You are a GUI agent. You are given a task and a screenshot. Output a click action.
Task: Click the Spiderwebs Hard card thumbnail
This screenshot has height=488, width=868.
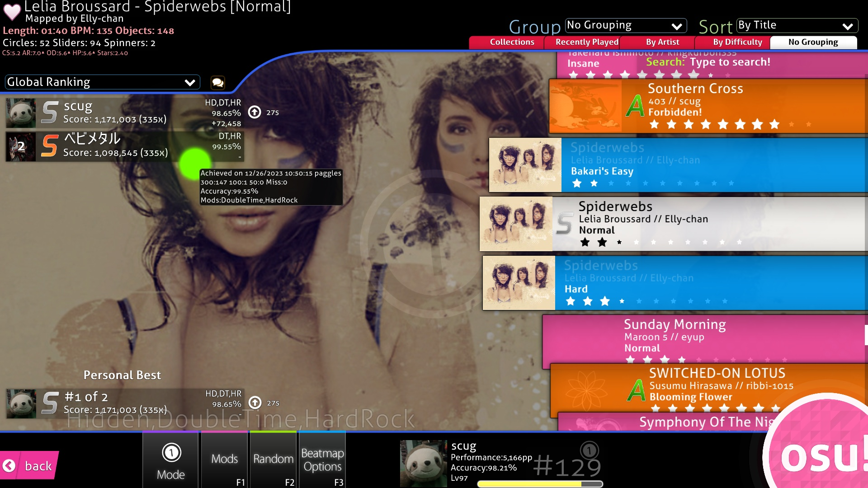click(519, 283)
